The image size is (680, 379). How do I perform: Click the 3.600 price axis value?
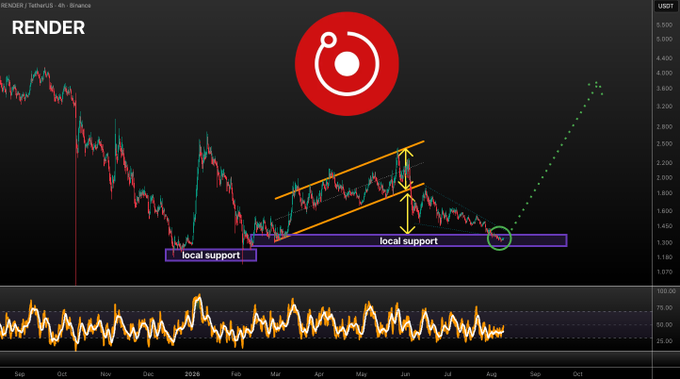click(x=664, y=88)
